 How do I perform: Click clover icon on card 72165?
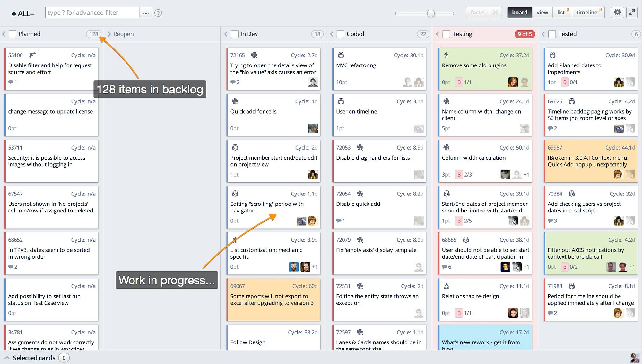coord(254,55)
